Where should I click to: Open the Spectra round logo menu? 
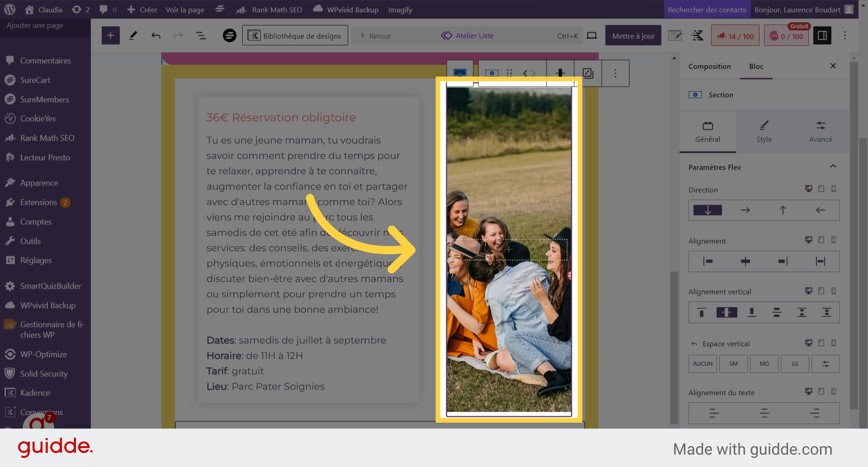point(230,35)
